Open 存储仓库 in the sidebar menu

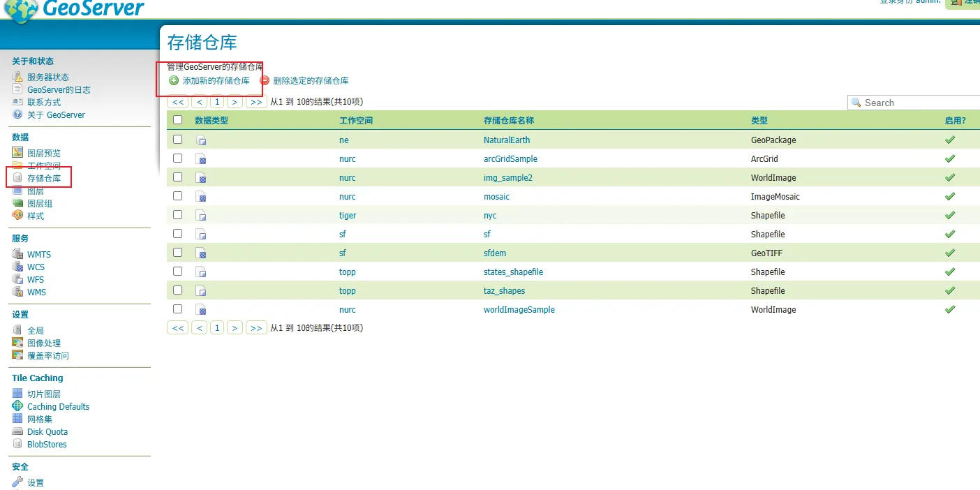[43, 178]
